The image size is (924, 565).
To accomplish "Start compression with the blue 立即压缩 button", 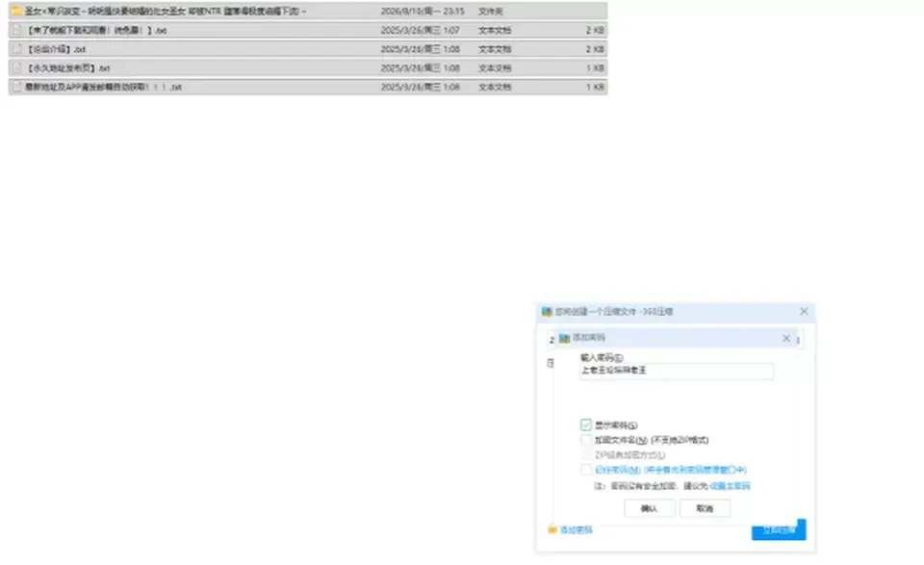I will (779, 530).
